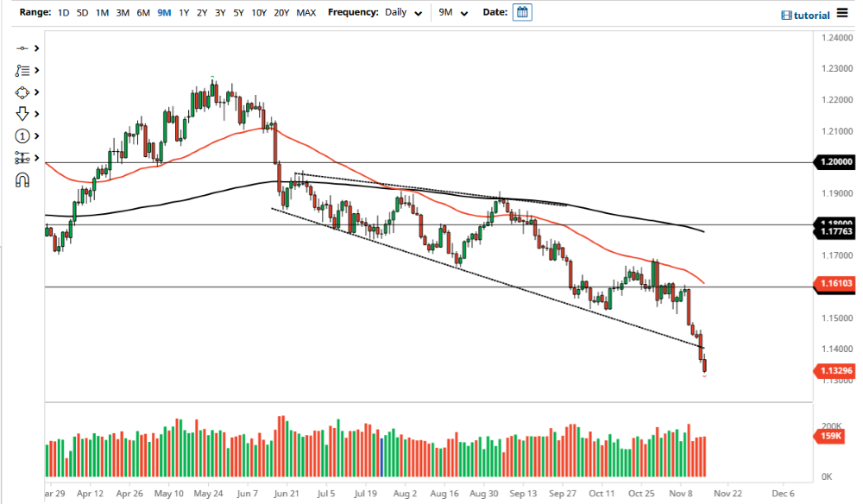Select the line drawing tool icon
The height and width of the screenshot is (504, 863).
(x=22, y=48)
